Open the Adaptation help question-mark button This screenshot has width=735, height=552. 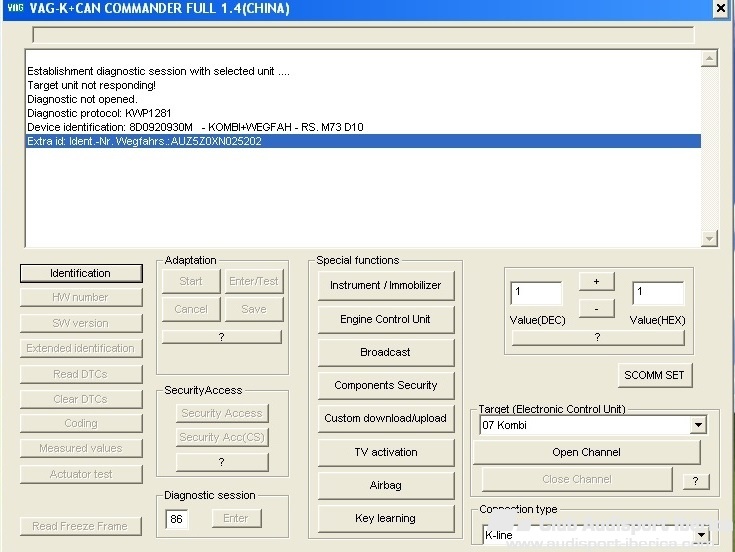(x=222, y=337)
